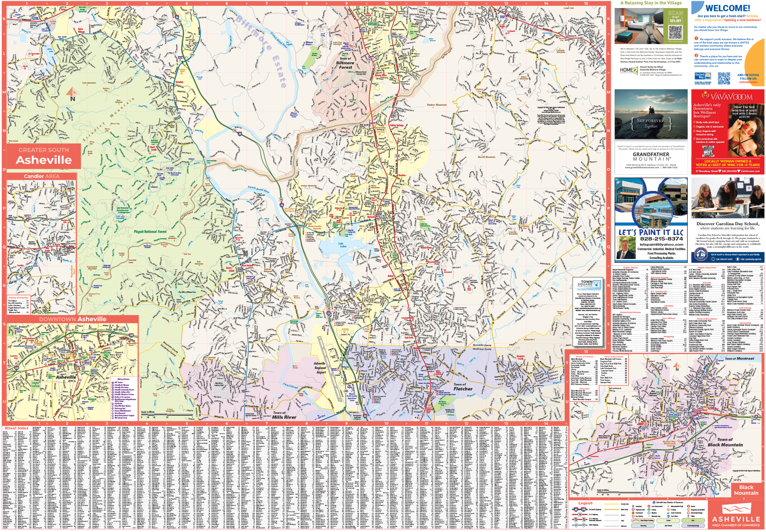Click the Grandfather Mountain advertisement photo
766x532 pixels.
(651, 114)
